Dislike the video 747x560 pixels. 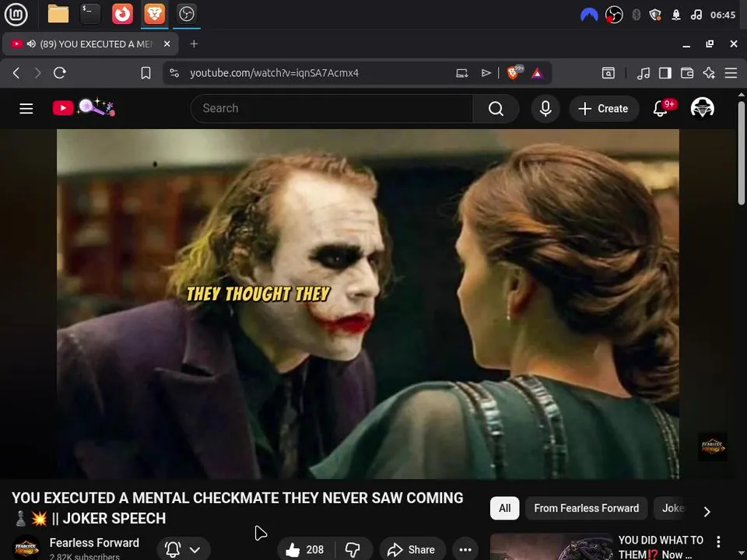[353, 550]
